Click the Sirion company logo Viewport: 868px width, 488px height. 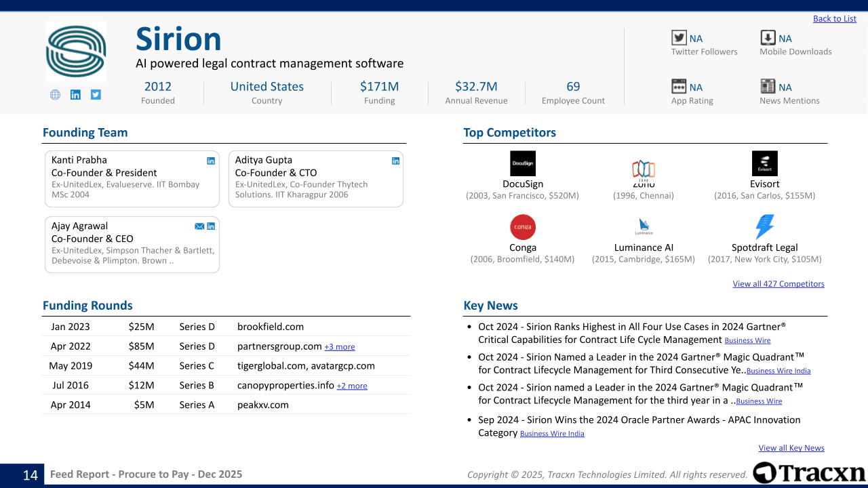coord(76,52)
